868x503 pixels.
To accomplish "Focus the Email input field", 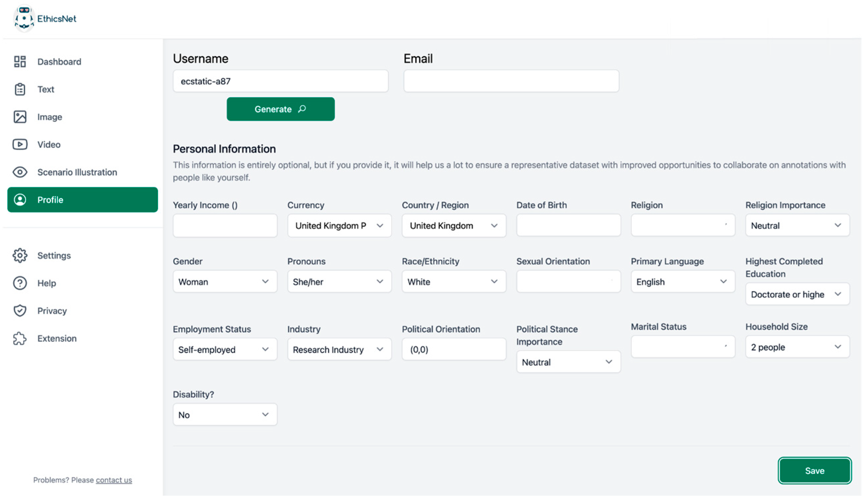I will click(x=511, y=81).
